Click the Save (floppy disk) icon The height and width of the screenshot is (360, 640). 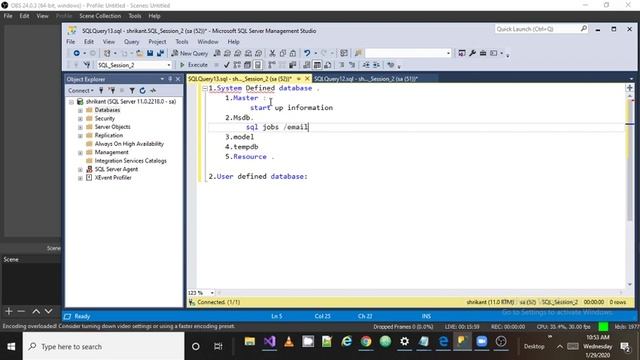click(150, 53)
